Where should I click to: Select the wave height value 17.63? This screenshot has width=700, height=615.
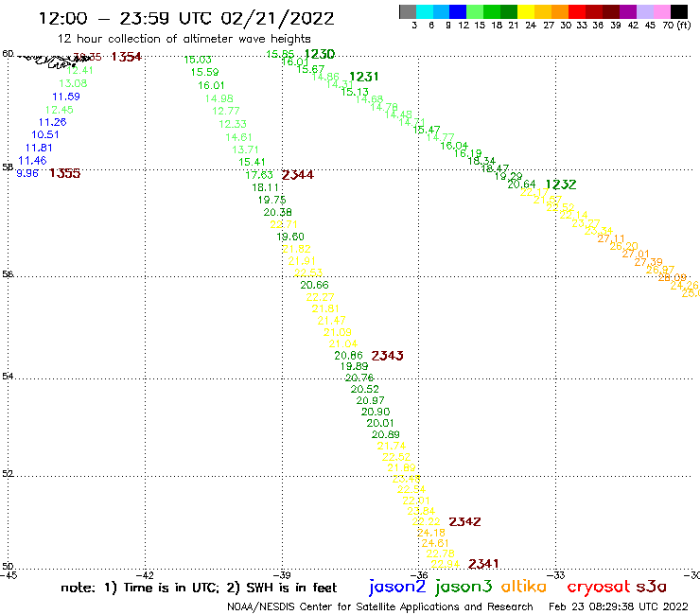[x=259, y=175]
